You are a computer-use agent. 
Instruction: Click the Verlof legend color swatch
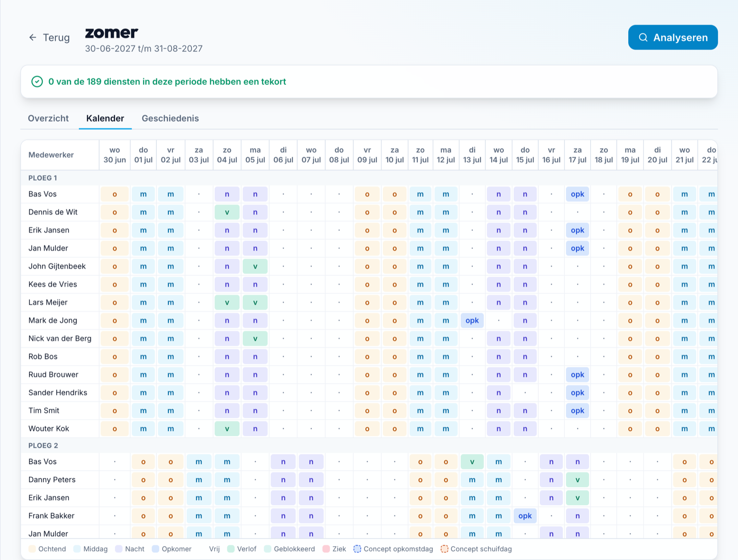[x=231, y=549]
